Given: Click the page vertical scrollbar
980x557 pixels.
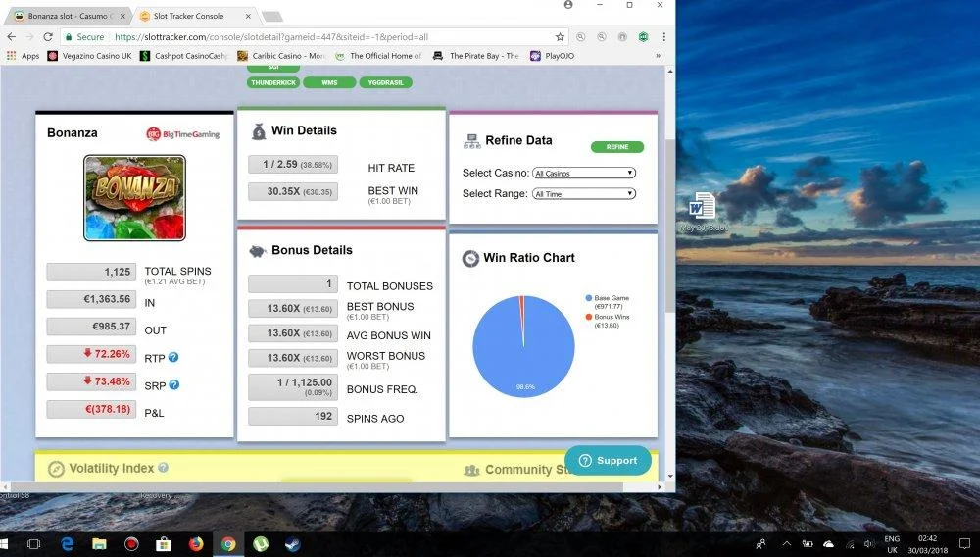Looking at the screenshot, I should click(x=670, y=225).
